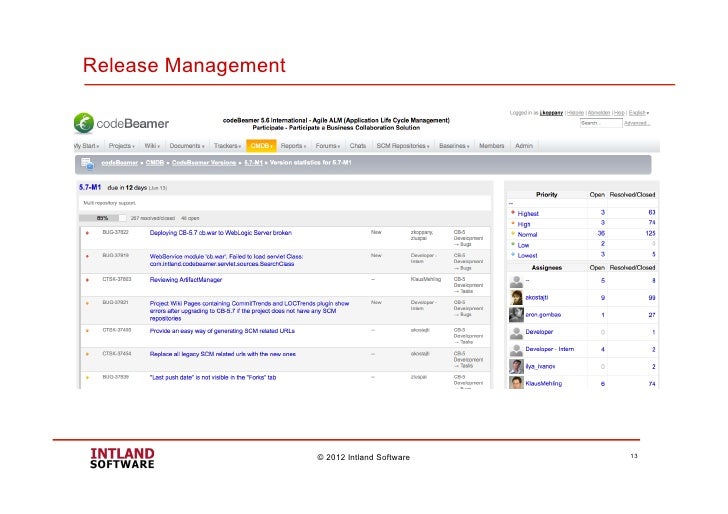Screen dimensions: 728x514
Task: Click the Low priority green icon
Action: [x=513, y=244]
